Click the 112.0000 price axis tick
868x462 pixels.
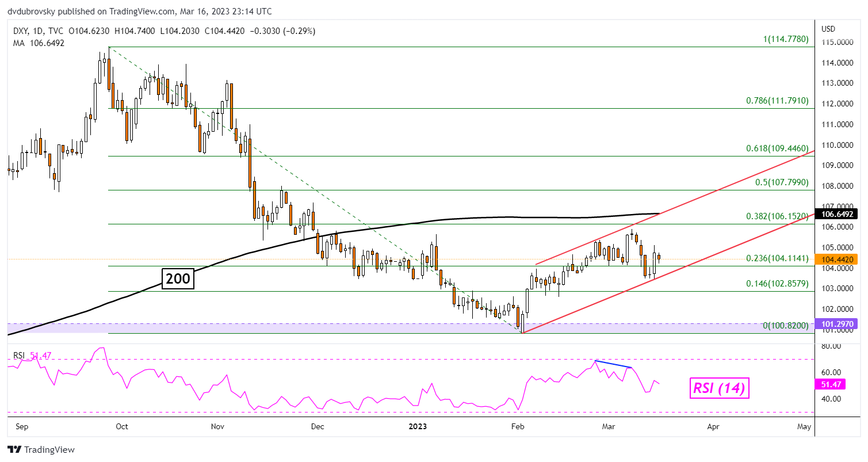click(x=838, y=104)
